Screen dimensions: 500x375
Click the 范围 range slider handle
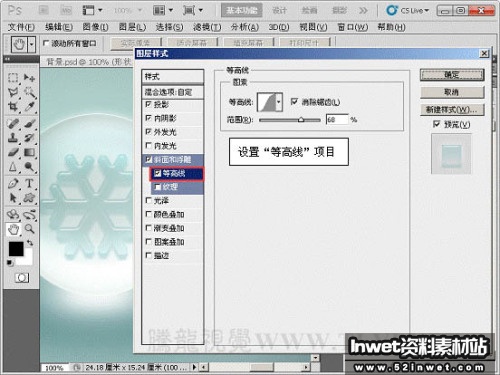coord(301,119)
